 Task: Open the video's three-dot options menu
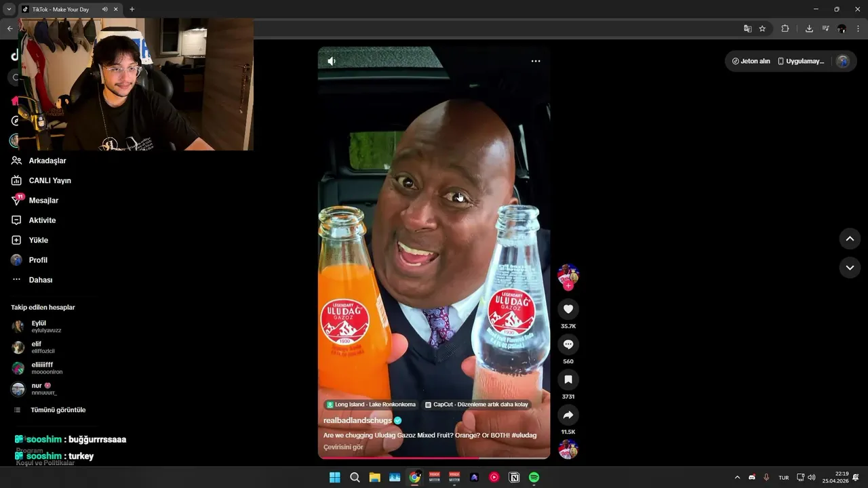point(536,61)
